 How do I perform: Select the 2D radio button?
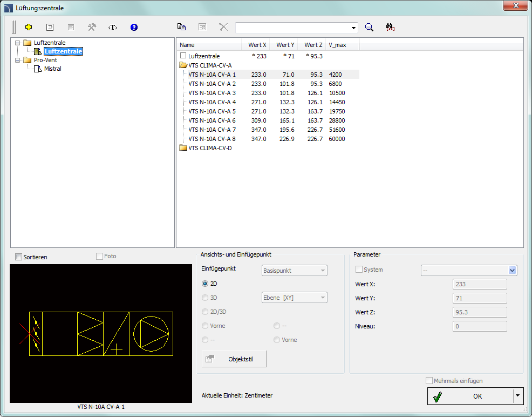pyautogui.click(x=205, y=283)
